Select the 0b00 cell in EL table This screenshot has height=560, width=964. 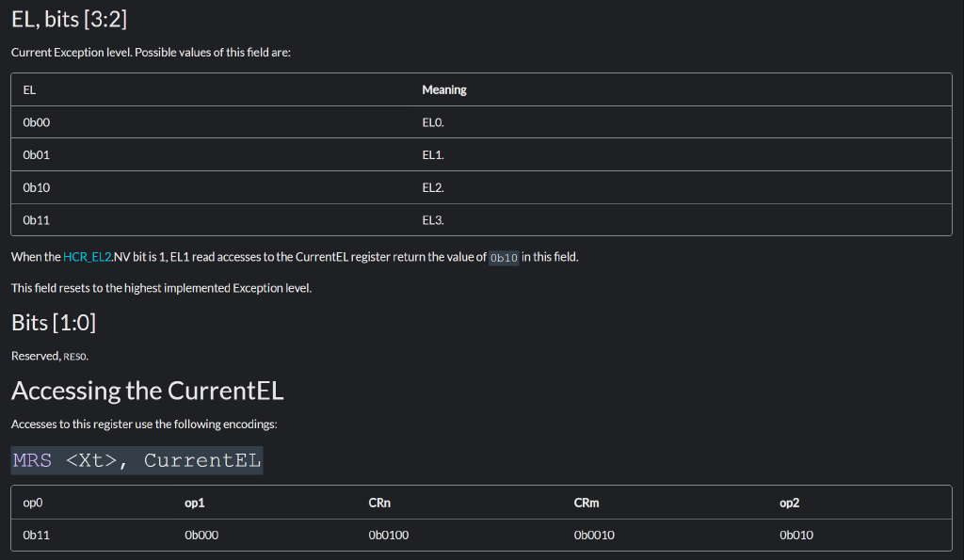click(37, 122)
